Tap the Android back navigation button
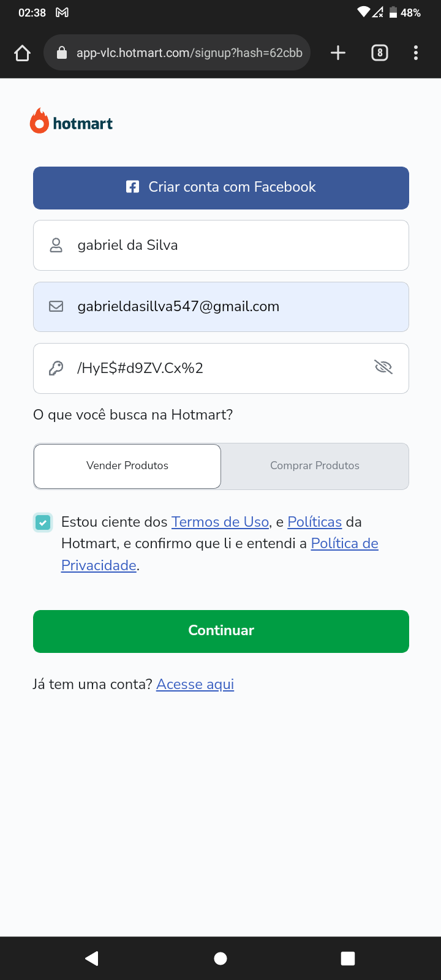The height and width of the screenshot is (980, 441). pos(92,958)
